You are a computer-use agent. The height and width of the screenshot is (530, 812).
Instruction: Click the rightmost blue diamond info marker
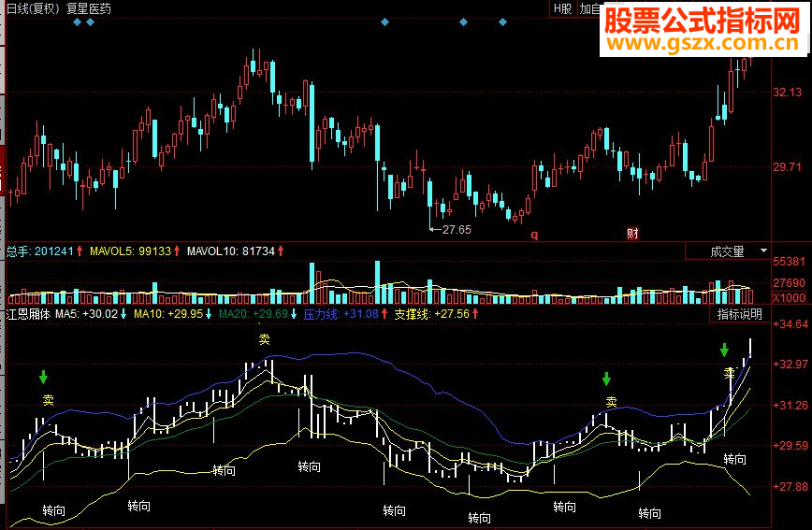coord(502,22)
